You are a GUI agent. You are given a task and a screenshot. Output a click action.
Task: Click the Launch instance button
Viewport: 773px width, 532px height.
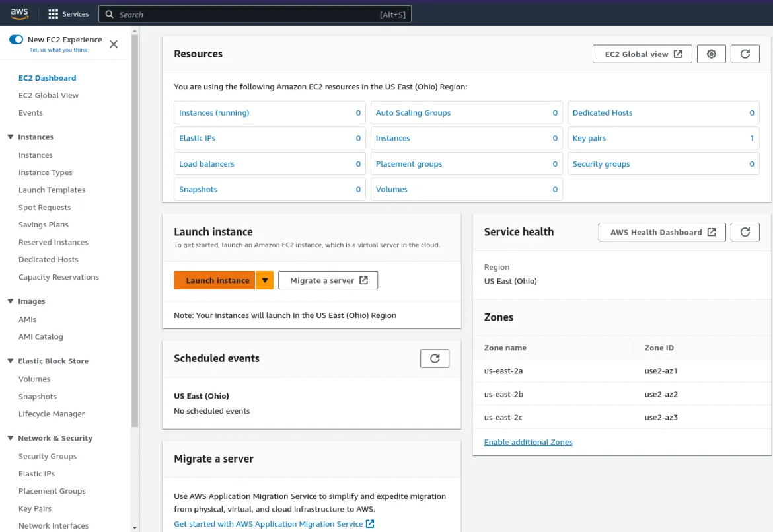point(215,280)
